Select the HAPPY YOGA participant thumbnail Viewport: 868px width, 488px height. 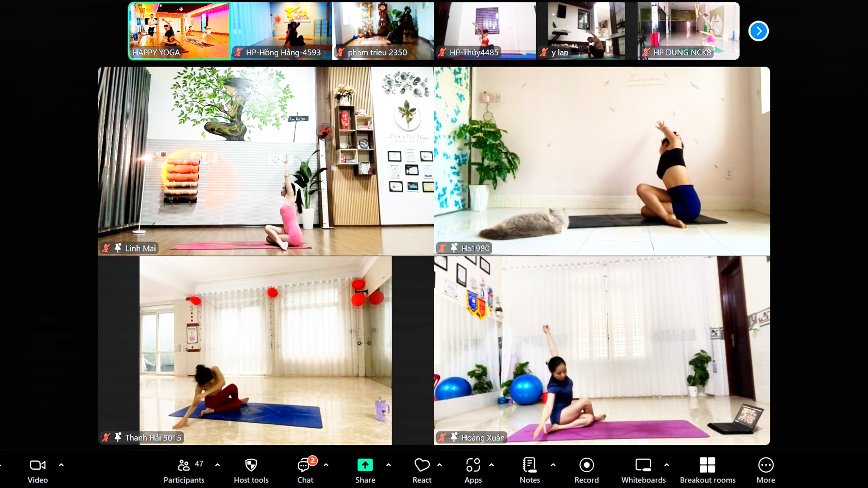point(179,30)
